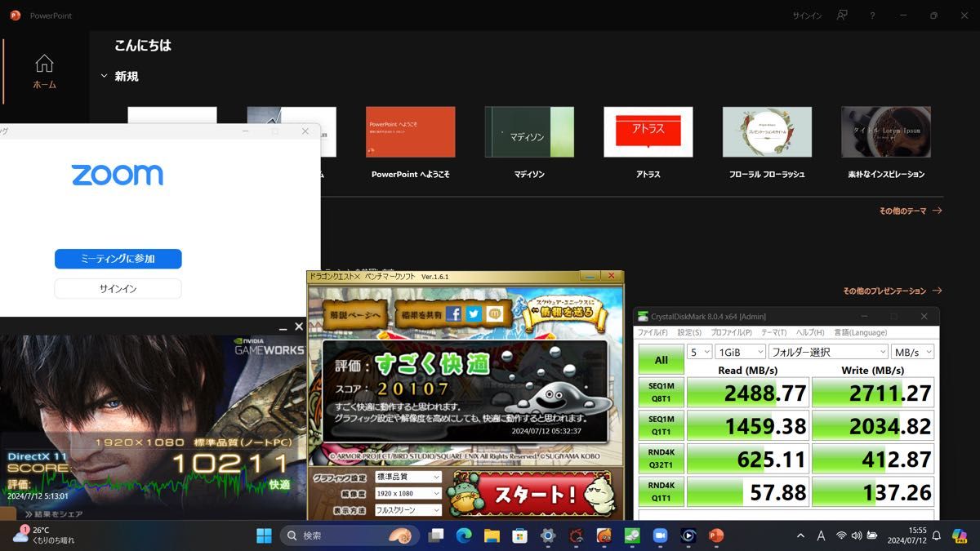Open the フォルダー選択 target dropdown

(828, 352)
